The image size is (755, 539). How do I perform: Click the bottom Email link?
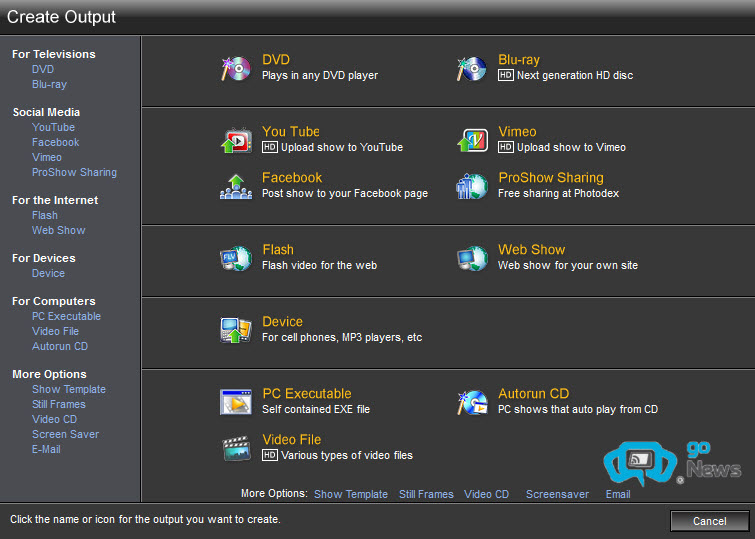pos(618,494)
